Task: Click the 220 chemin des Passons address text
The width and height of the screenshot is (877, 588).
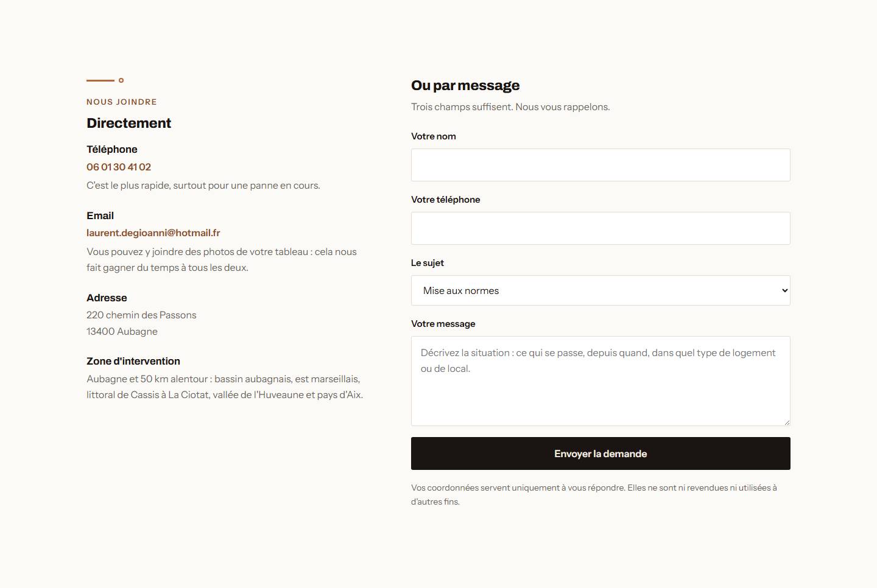Action: tap(141, 315)
